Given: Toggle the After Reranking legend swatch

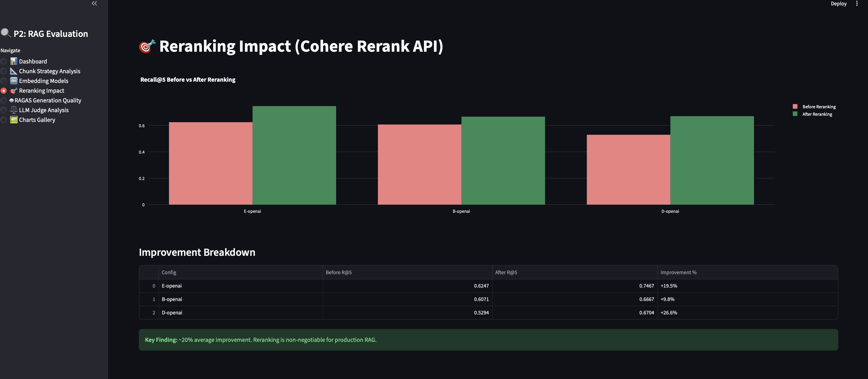Looking at the screenshot, I should point(795,114).
